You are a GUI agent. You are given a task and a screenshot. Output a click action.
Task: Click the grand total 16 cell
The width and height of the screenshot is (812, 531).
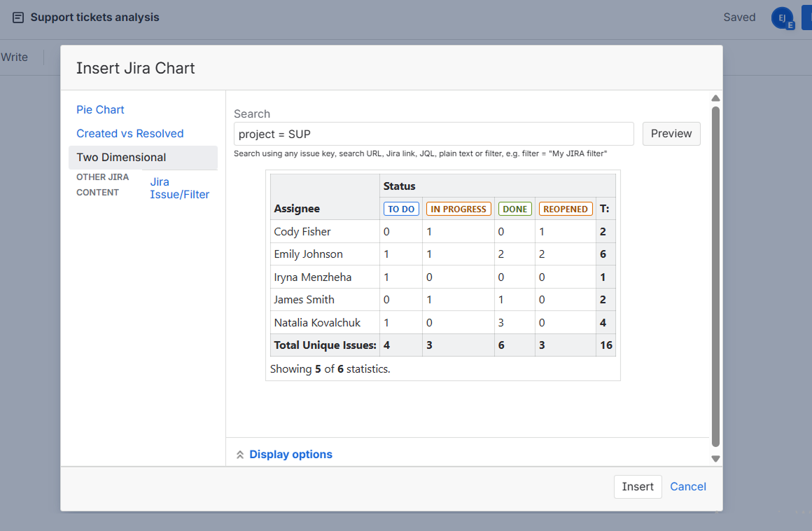pos(606,345)
